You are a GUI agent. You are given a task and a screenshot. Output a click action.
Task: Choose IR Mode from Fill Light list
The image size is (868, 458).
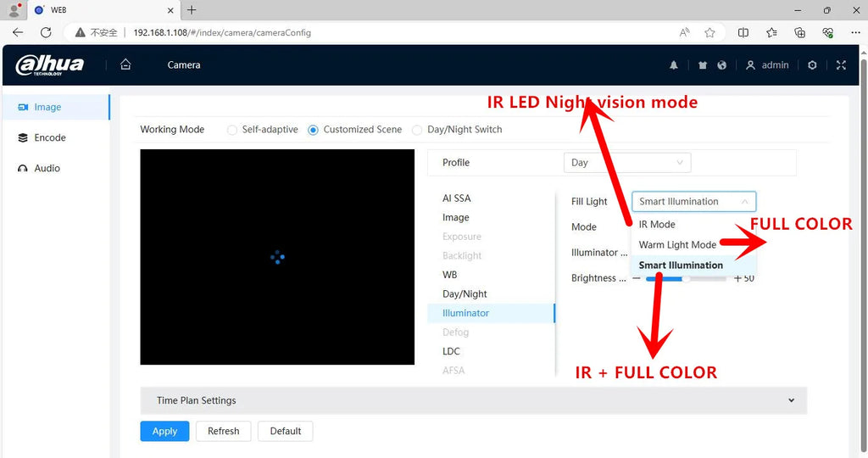tap(657, 225)
